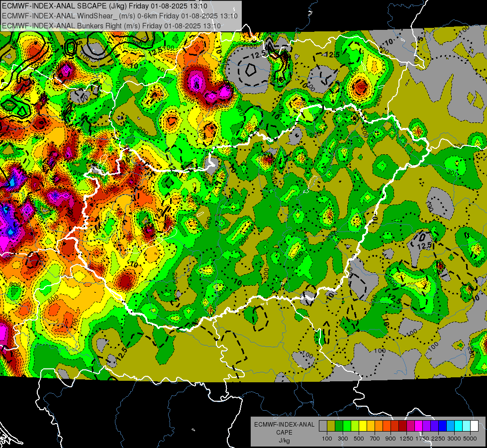Image resolution: width=487 pixels, height=448 pixels.
Task: Click the ECMWF-INDEX-ANAL legend label
Action: (284, 425)
